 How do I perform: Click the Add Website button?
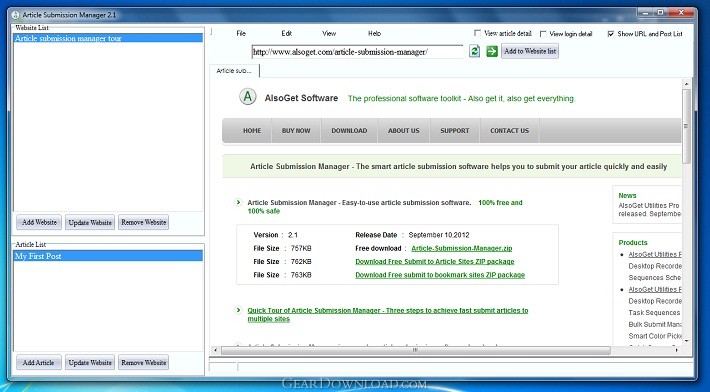pyautogui.click(x=39, y=222)
